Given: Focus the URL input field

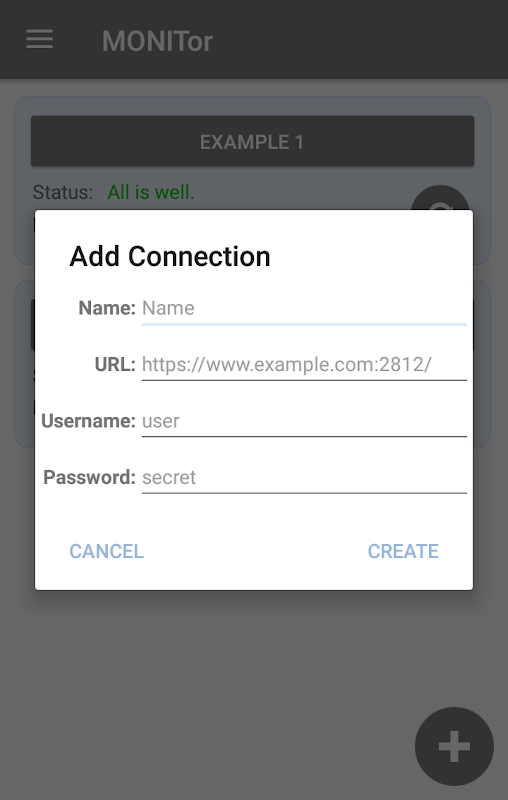Looking at the screenshot, I should 304,365.
